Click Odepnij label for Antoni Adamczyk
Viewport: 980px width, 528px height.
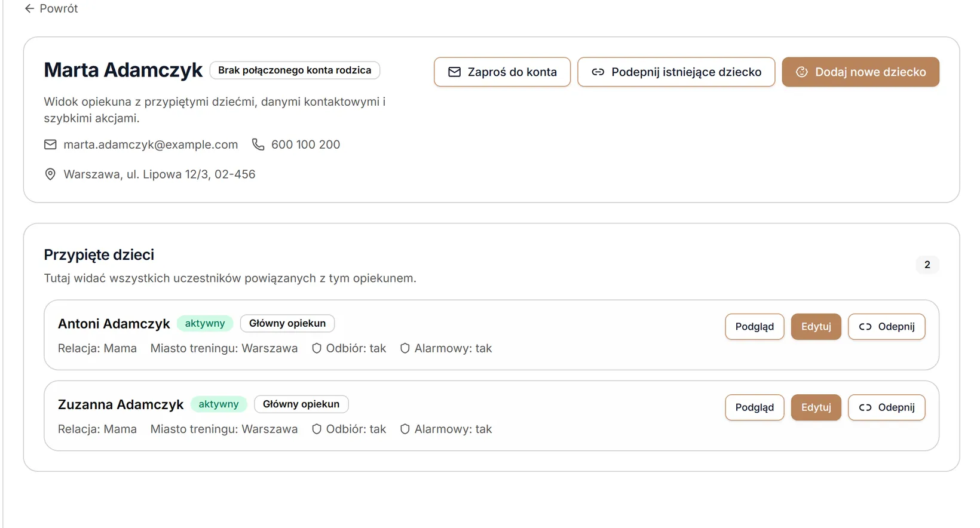pos(896,327)
